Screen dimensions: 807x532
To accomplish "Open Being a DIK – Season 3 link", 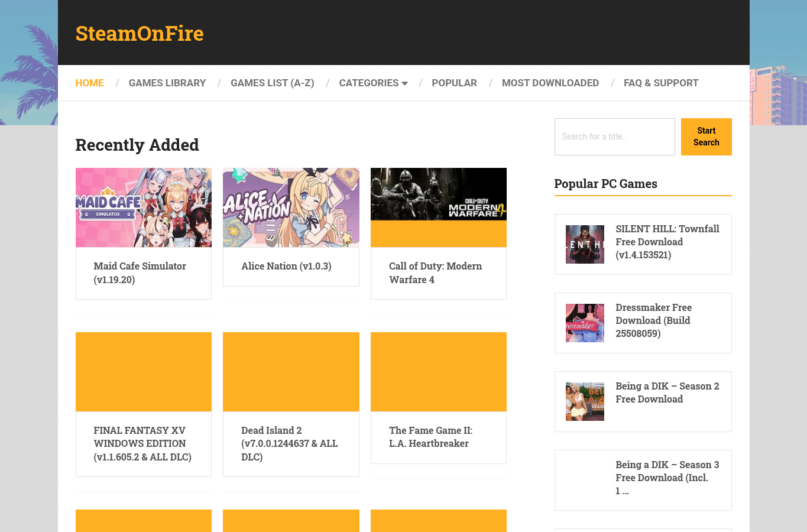I will [667, 478].
